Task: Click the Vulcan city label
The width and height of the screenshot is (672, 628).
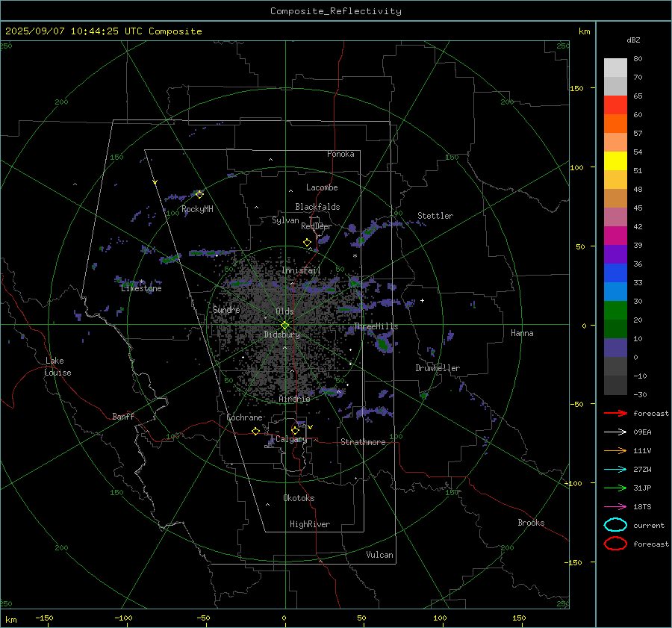Action: tap(379, 555)
